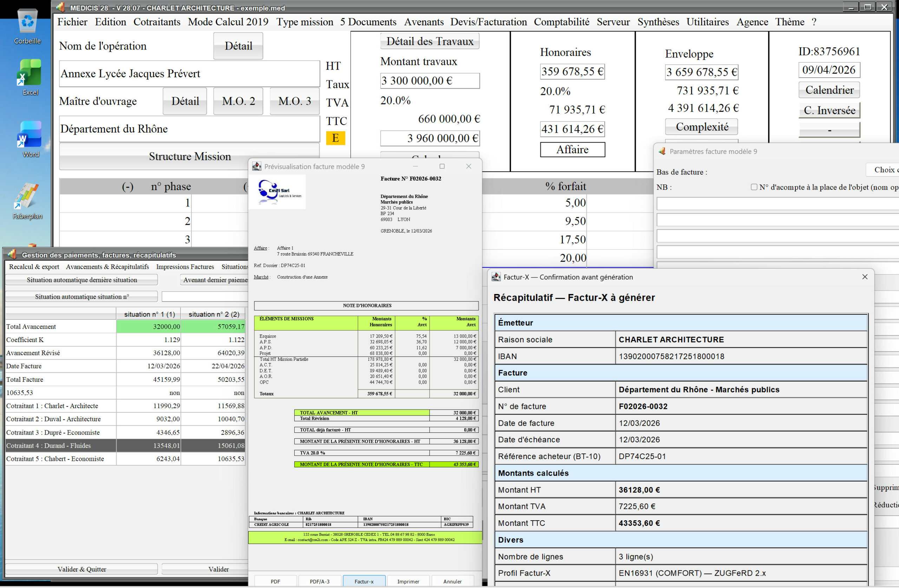Click the Structure Mission button
This screenshot has height=588, width=899.
[x=190, y=156]
